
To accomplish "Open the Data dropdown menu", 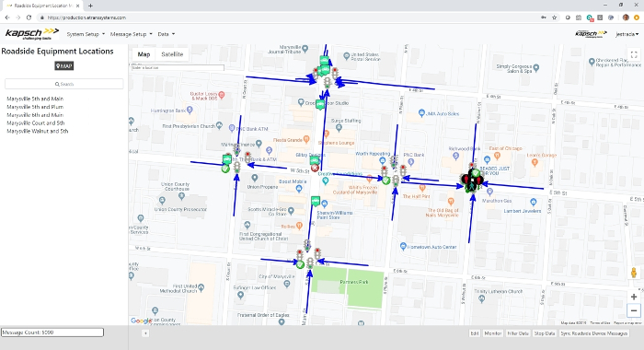I will tap(166, 34).
